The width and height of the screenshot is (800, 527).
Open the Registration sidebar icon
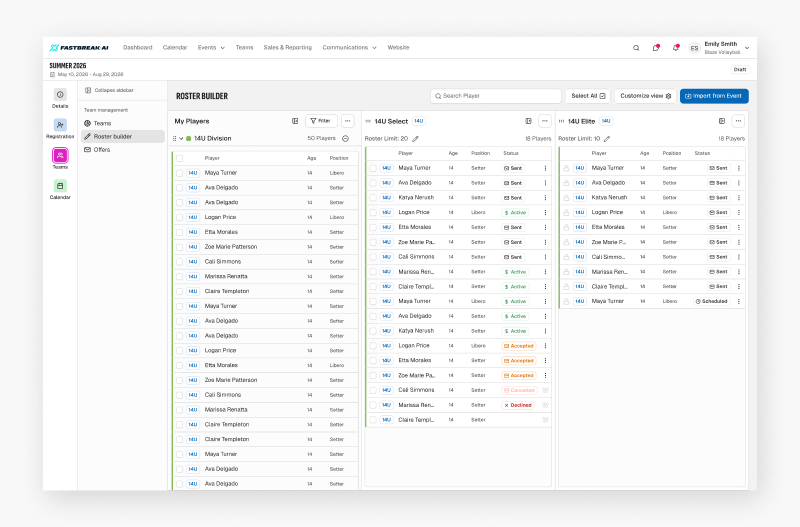click(60, 125)
